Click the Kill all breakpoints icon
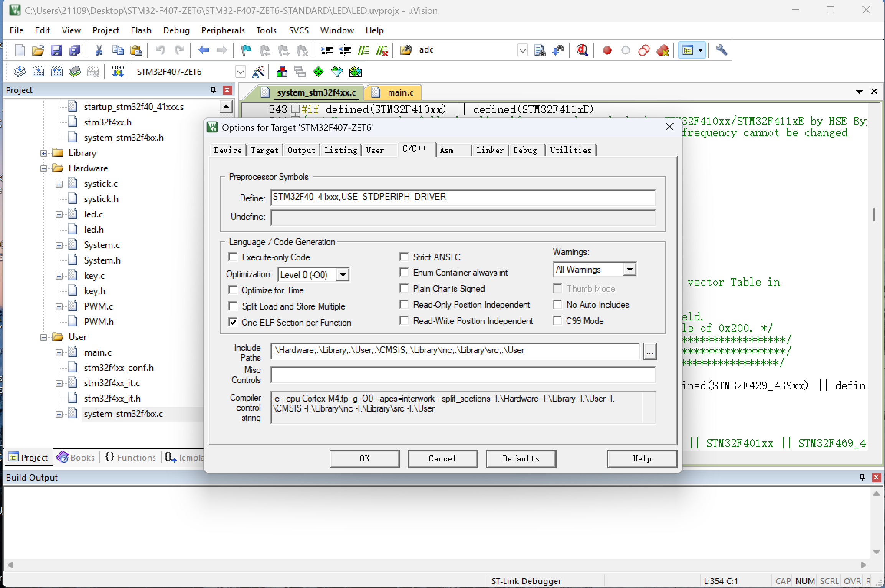 coord(663,50)
